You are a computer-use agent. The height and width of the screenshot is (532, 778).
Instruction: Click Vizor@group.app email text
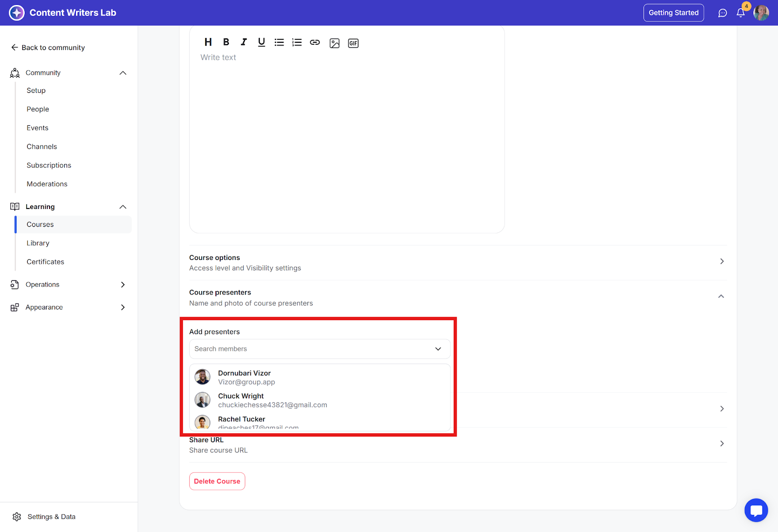tap(247, 382)
